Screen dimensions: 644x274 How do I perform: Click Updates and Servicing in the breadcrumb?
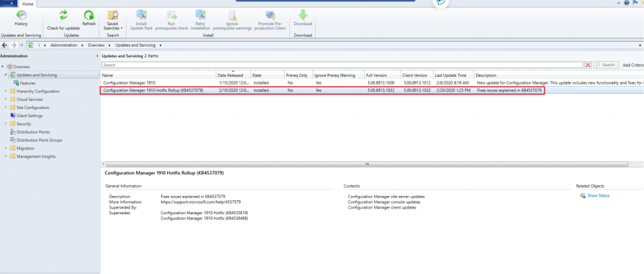point(135,45)
